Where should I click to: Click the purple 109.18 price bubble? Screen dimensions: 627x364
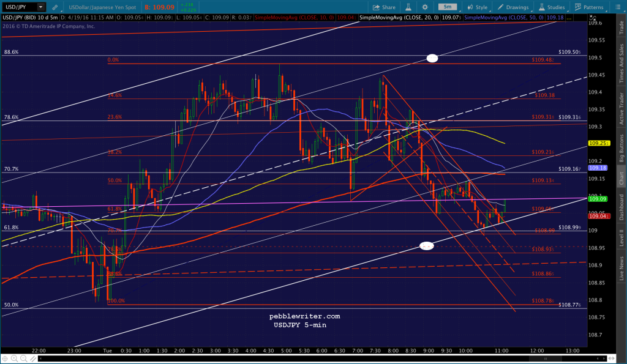coord(598,168)
